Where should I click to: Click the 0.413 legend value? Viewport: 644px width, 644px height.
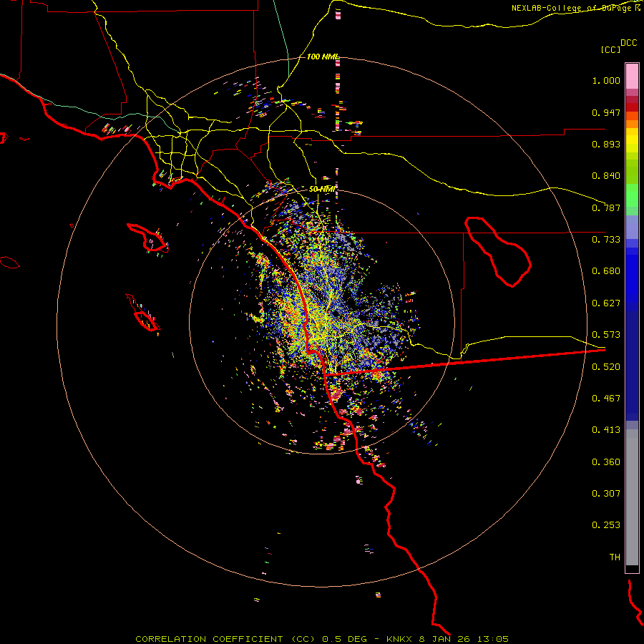pyautogui.click(x=606, y=430)
